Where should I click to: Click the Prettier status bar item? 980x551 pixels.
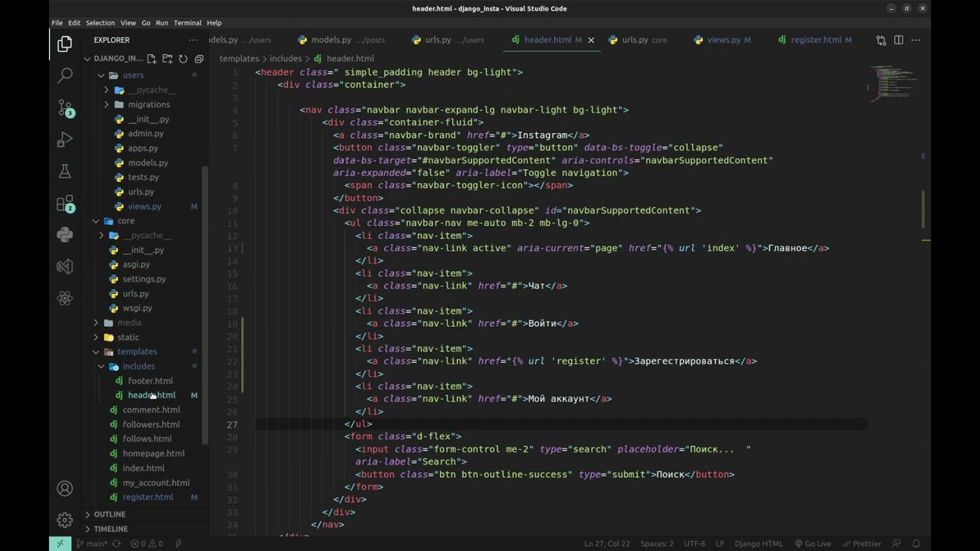click(861, 543)
